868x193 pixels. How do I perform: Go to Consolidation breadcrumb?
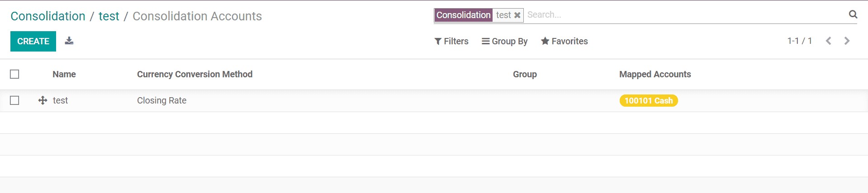48,16
